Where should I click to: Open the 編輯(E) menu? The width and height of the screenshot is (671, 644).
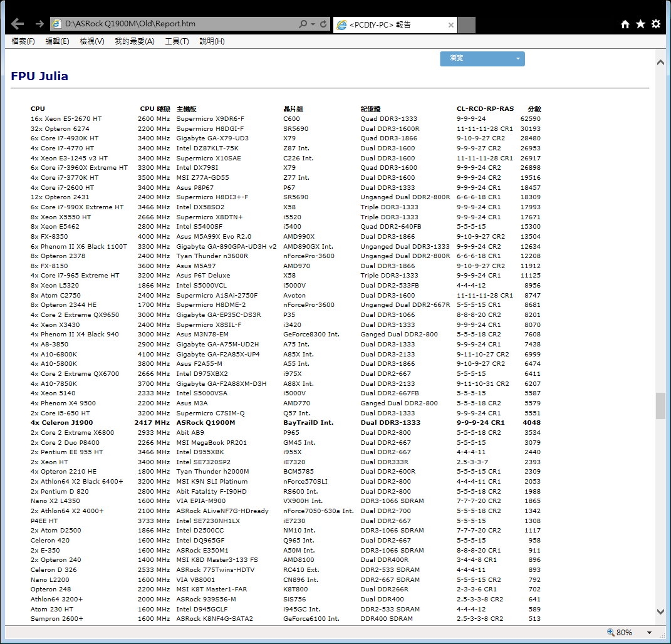tap(58, 41)
